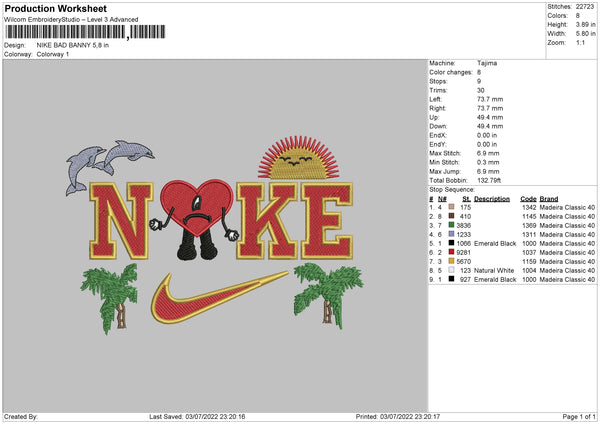600x424 pixels.
Task: Click the Width value 5.80 in
Action: click(x=586, y=34)
